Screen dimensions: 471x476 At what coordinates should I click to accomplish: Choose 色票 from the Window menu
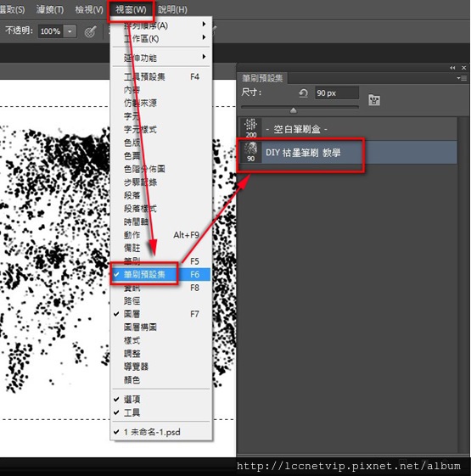161,156
